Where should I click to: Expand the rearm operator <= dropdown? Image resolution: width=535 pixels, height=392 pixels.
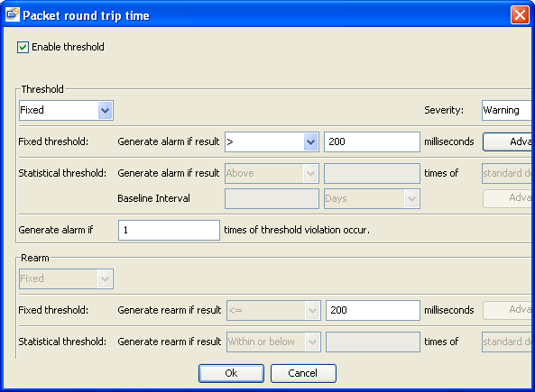click(273, 310)
